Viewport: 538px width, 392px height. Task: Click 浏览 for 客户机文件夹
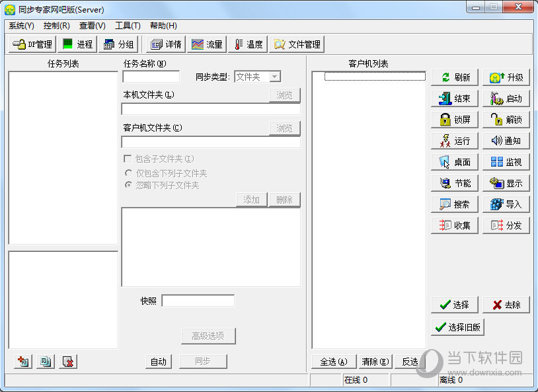pyautogui.click(x=284, y=128)
